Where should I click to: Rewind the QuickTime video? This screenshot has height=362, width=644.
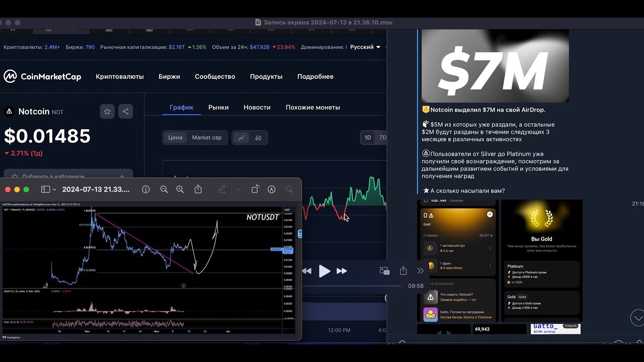tap(306, 271)
